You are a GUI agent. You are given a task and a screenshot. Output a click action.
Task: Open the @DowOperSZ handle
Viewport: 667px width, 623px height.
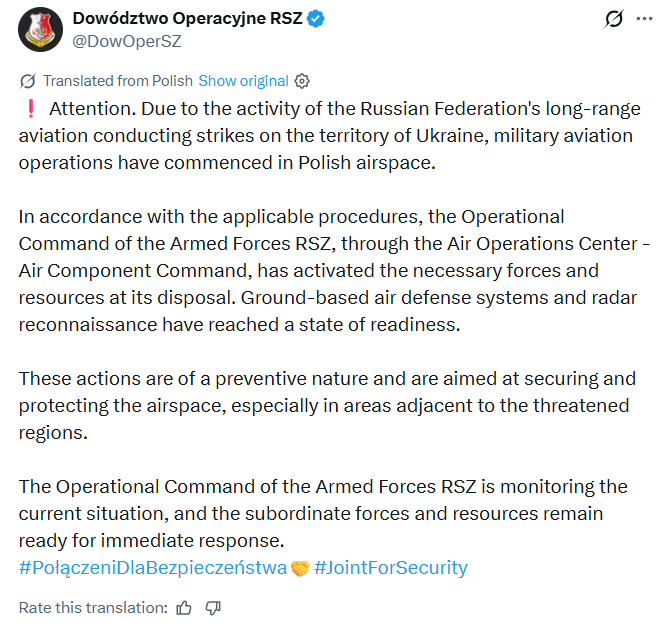click(127, 41)
